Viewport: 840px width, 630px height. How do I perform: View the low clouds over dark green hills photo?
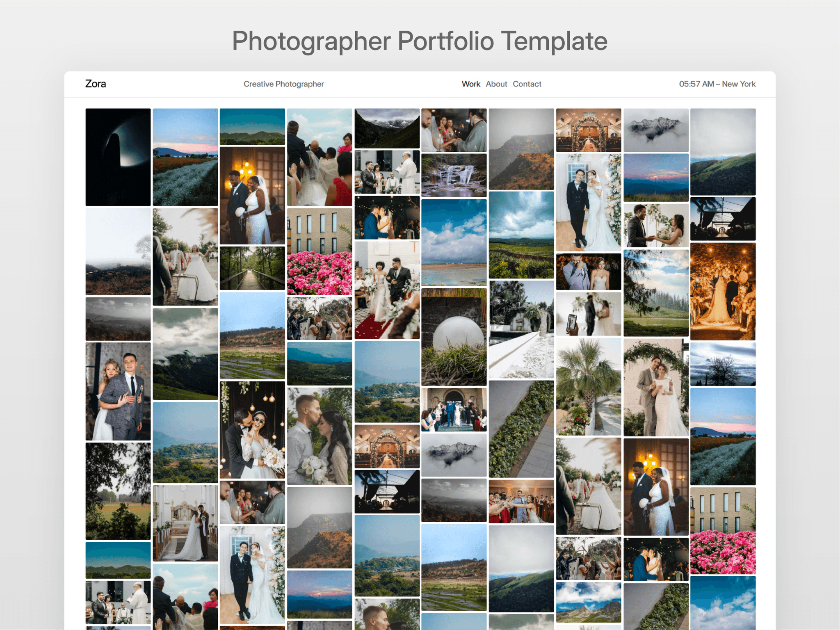point(185,354)
